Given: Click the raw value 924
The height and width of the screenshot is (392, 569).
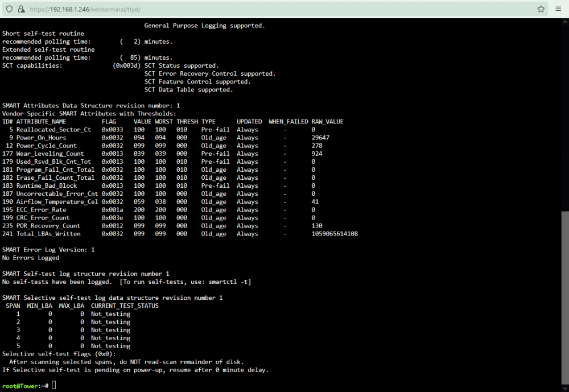Looking at the screenshot, I should click(317, 154).
